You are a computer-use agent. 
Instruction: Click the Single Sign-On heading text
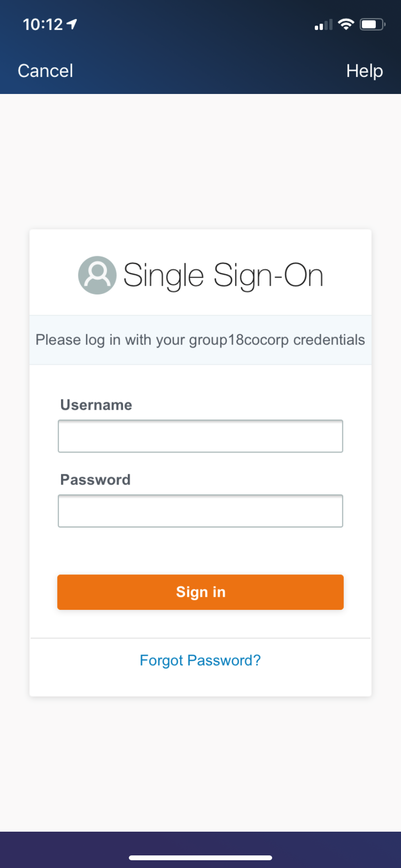coord(223,276)
